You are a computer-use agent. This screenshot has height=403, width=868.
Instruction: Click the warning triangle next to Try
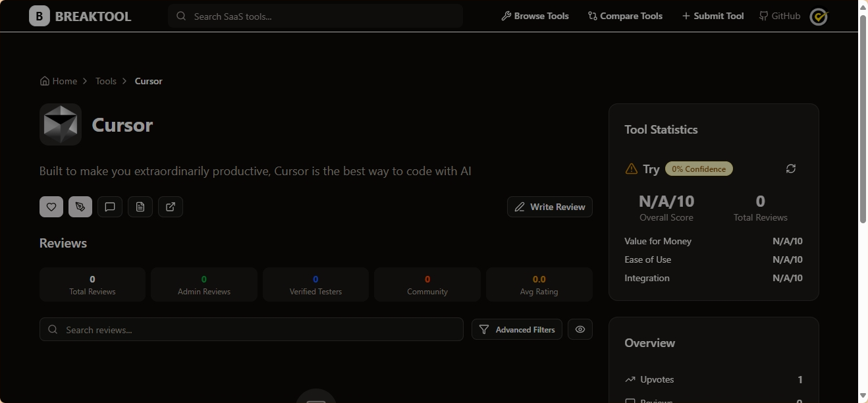pyautogui.click(x=631, y=169)
